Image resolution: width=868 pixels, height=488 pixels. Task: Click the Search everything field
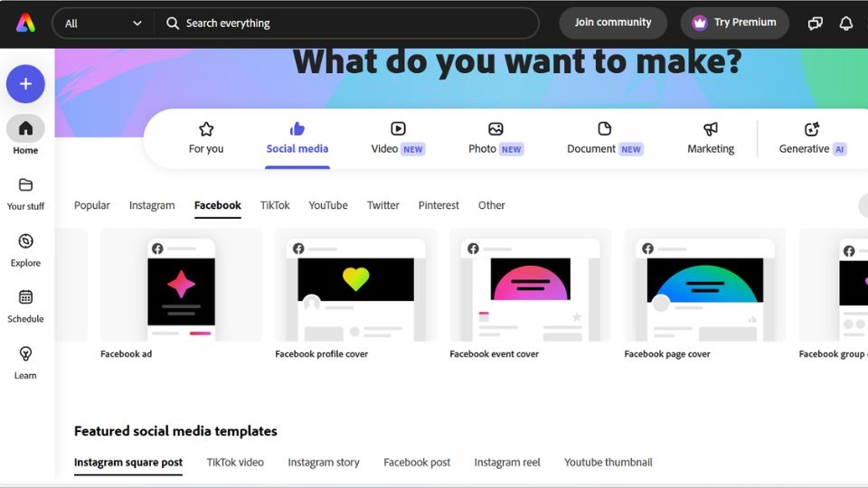pos(346,23)
